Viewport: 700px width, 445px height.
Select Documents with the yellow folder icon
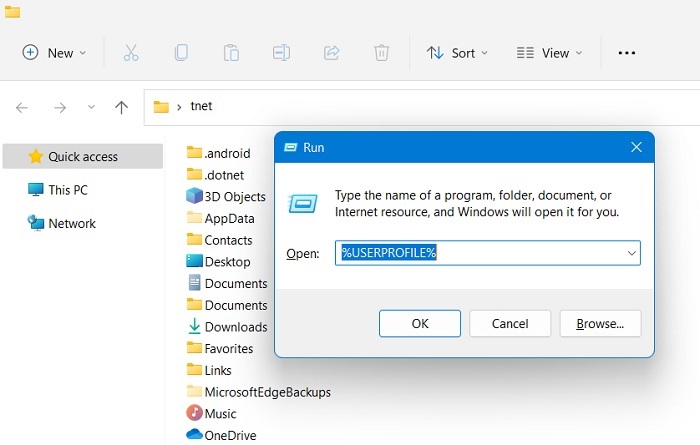tap(227, 305)
